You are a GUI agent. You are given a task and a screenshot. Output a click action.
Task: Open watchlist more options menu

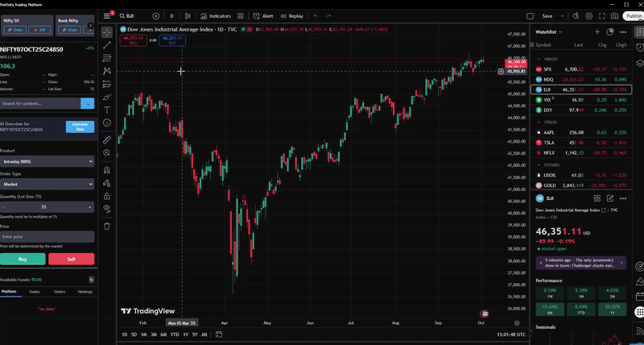tap(623, 32)
